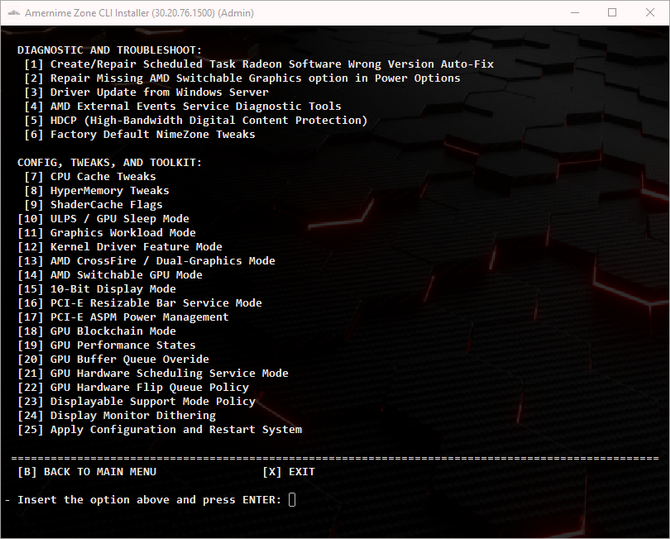Image resolution: width=670 pixels, height=539 pixels.
Task: Click option [2] Repair Missing AMD Switchable Graphics
Action: [242, 78]
